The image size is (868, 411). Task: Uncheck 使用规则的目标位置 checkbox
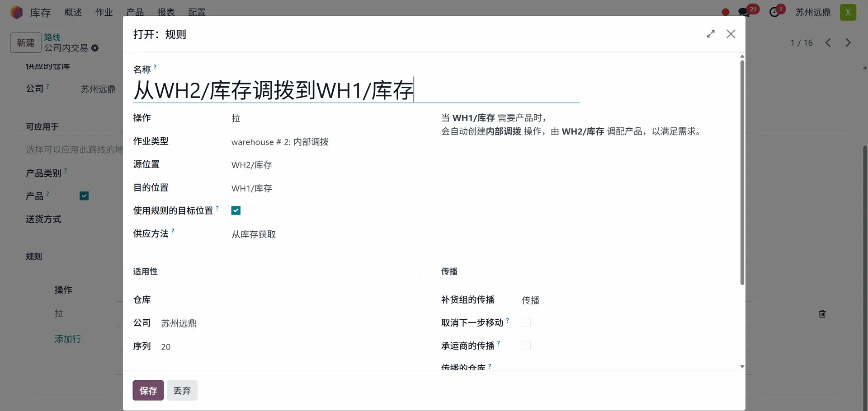point(236,210)
